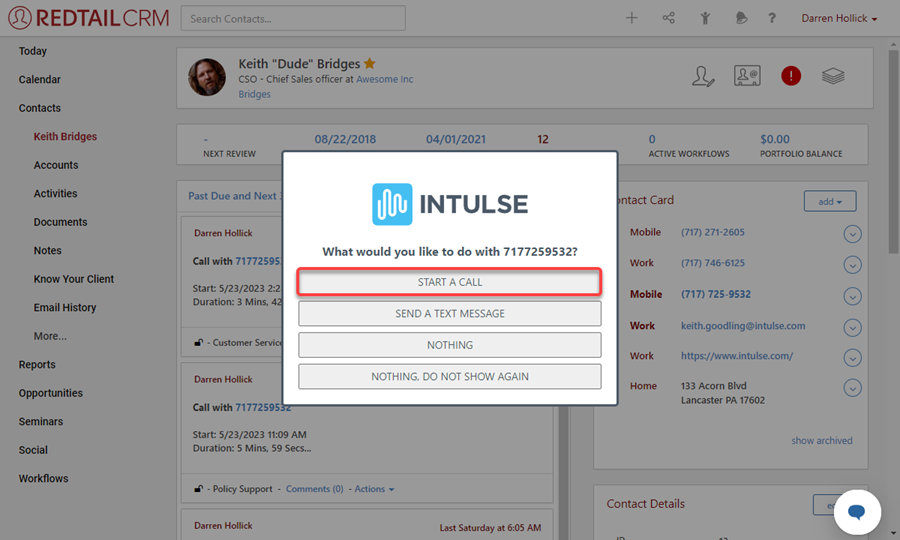Screen dimensions: 900x540
Task: Click START A CALL button
Action: coord(450,282)
